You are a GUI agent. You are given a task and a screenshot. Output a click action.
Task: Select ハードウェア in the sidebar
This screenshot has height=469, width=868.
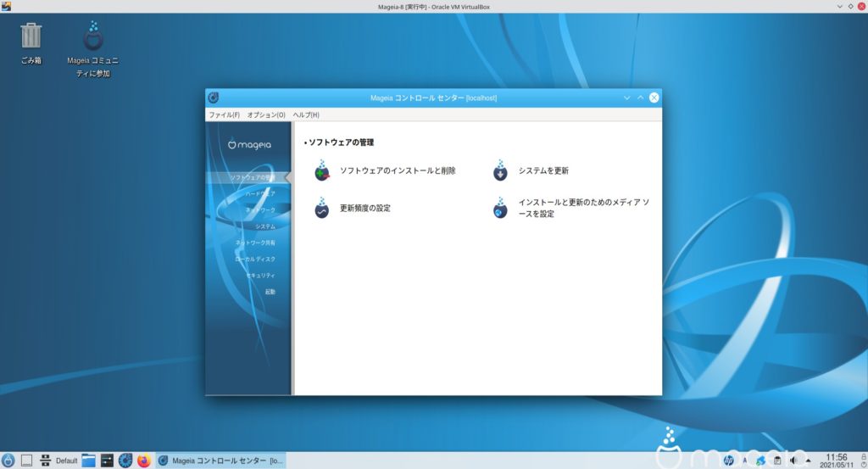click(259, 193)
